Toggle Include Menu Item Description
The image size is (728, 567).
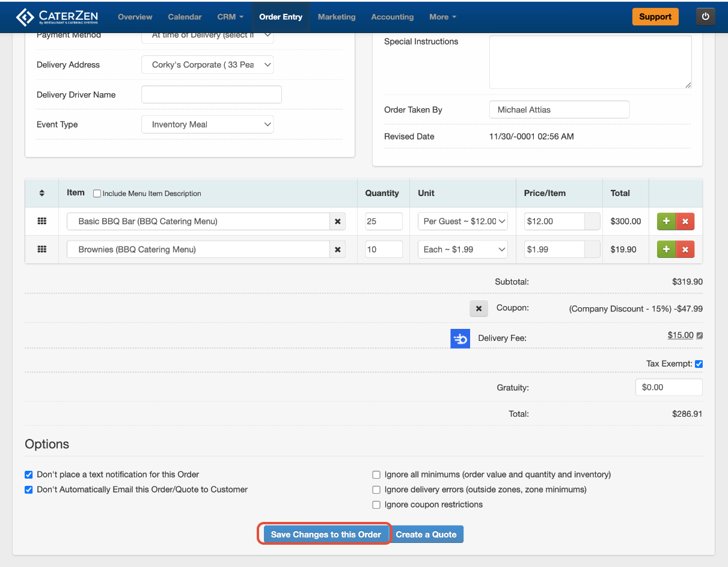[x=97, y=194]
